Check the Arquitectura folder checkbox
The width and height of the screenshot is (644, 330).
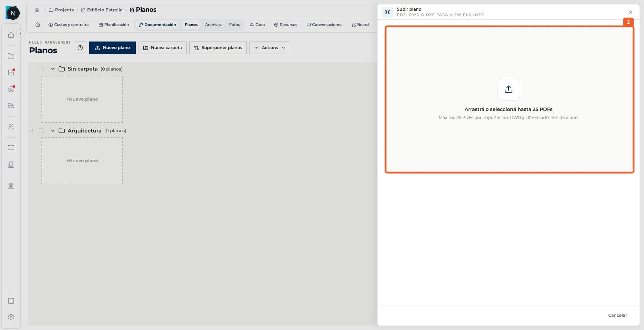(x=41, y=131)
